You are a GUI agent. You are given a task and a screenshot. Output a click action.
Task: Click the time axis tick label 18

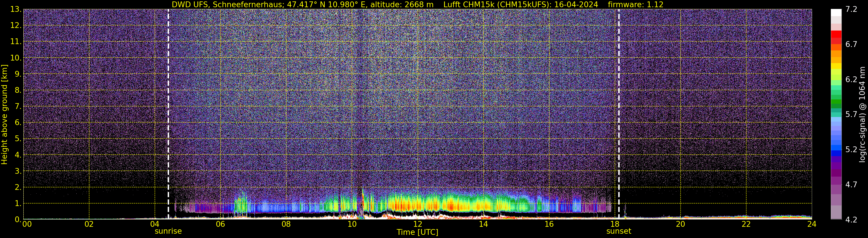tap(614, 224)
